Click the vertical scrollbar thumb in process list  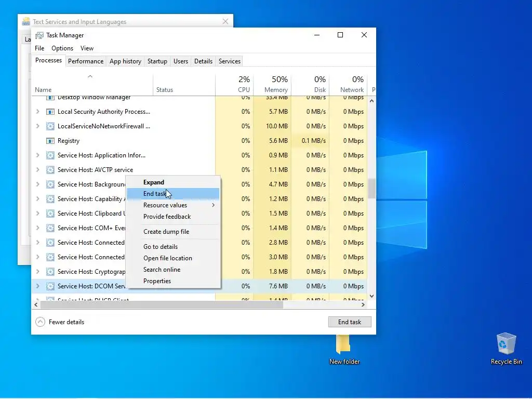[372, 189]
